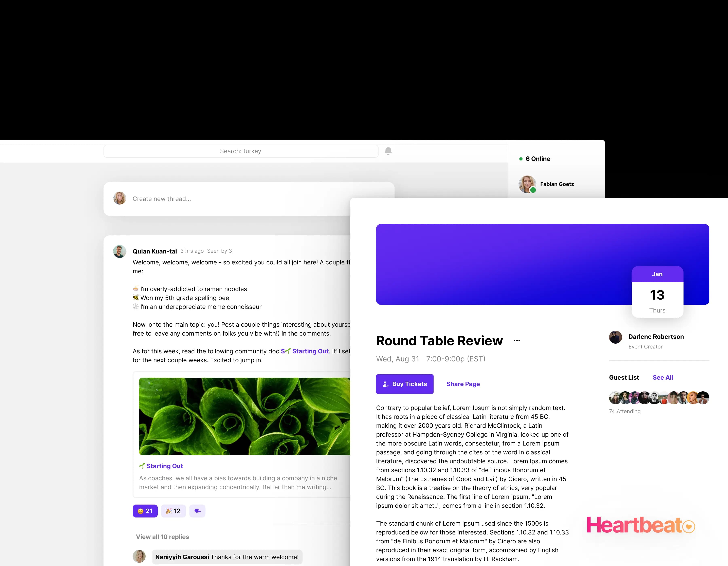This screenshot has width=728, height=566.
Task: Click the notification bell icon
Action: coord(388,151)
